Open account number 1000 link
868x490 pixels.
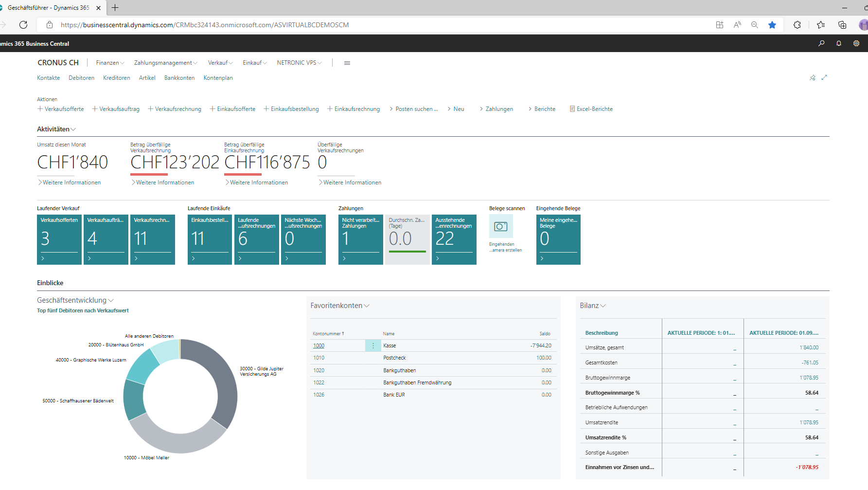click(x=319, y=345)
